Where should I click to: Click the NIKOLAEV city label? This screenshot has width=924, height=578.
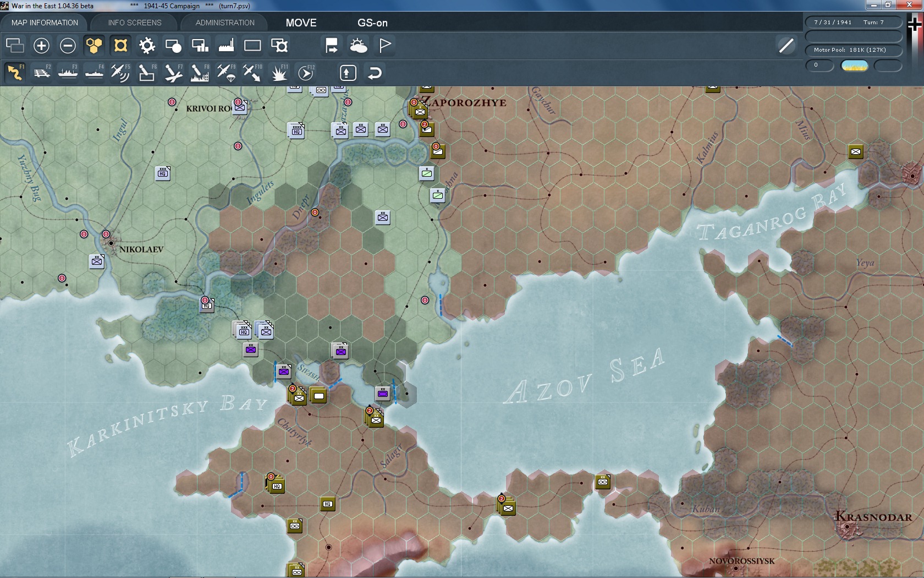click(141, 249)
